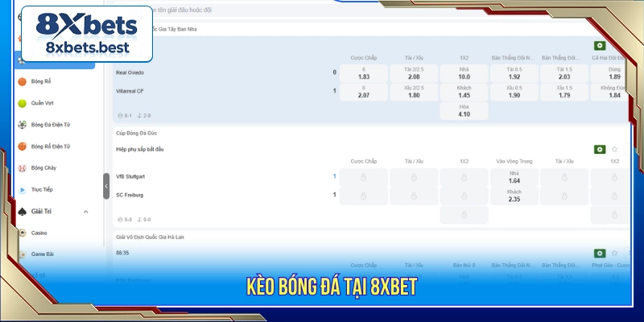Click the corner stats 2-0 for Oviedo match

[x=144, y=116]
